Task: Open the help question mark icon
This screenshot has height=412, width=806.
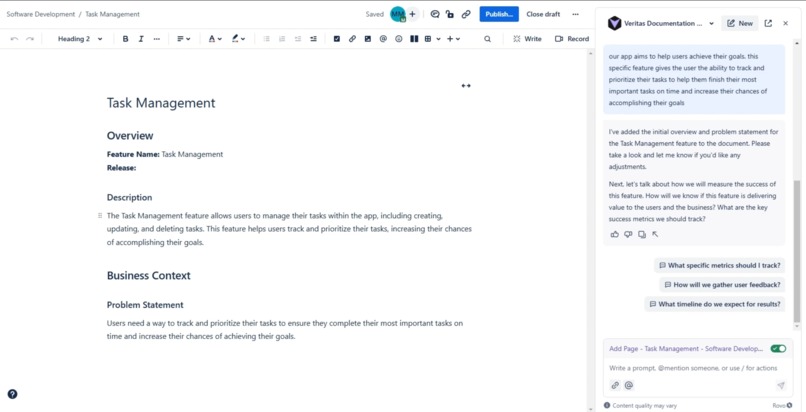Action: click(12, 394)
